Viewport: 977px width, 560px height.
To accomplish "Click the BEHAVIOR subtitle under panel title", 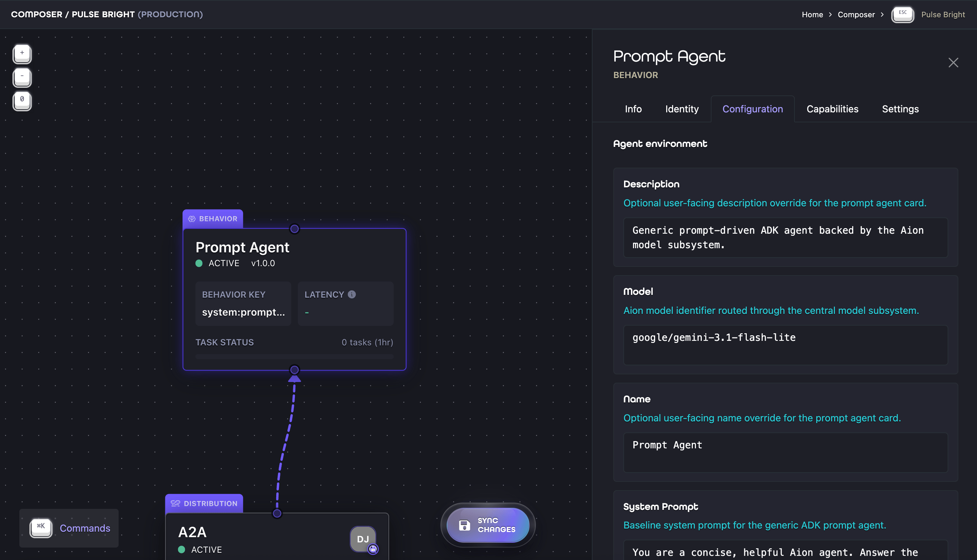I will coord(635,75).
